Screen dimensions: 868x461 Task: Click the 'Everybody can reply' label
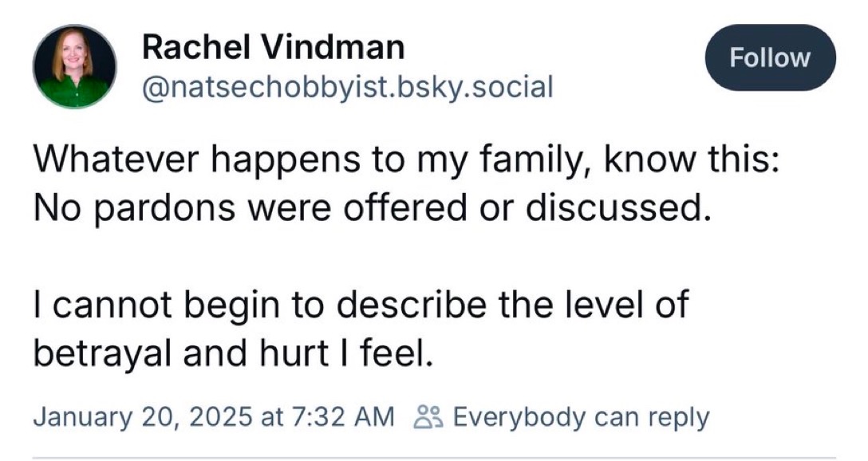[580, 416]
